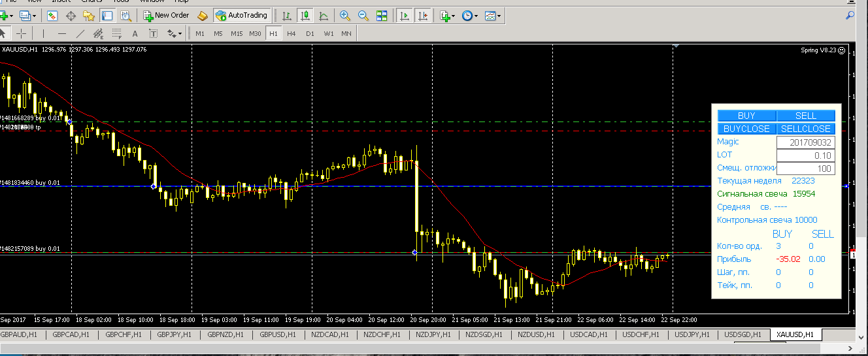Toggle AutoTrading on or off

pyautogui.click(x=241, y=15)
